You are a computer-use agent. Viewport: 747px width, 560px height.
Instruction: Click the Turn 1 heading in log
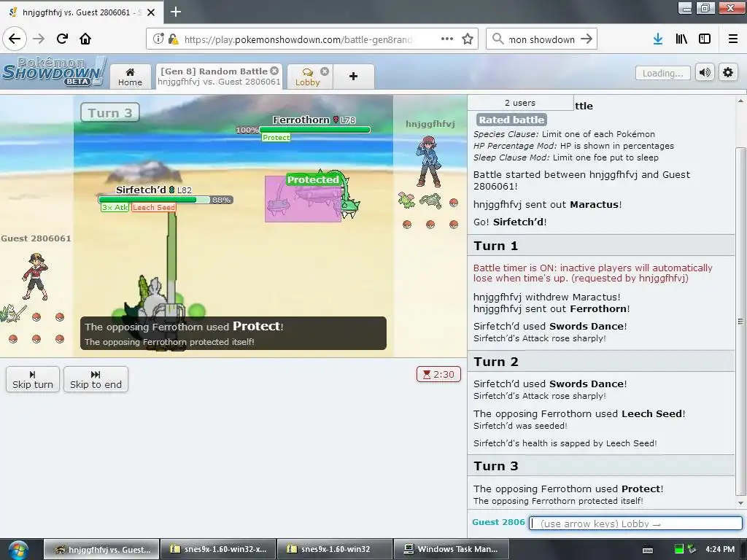click(495, 246)
